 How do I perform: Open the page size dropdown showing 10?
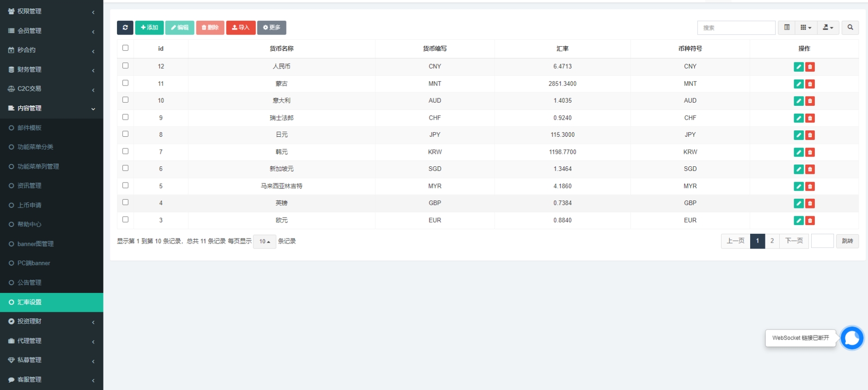coord(264,242)
